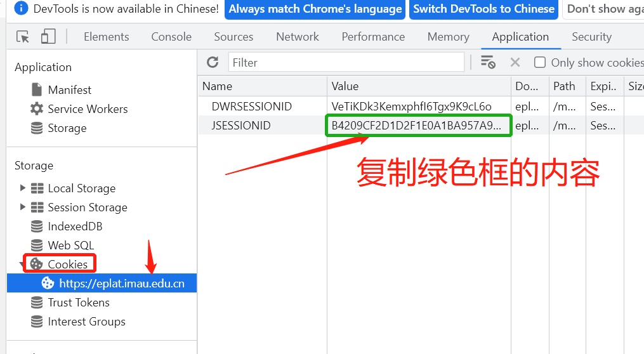Select the JSESSIONID cookie name
Screen dimensions: 644x354
pyautogui.click(x=241, y=125)
